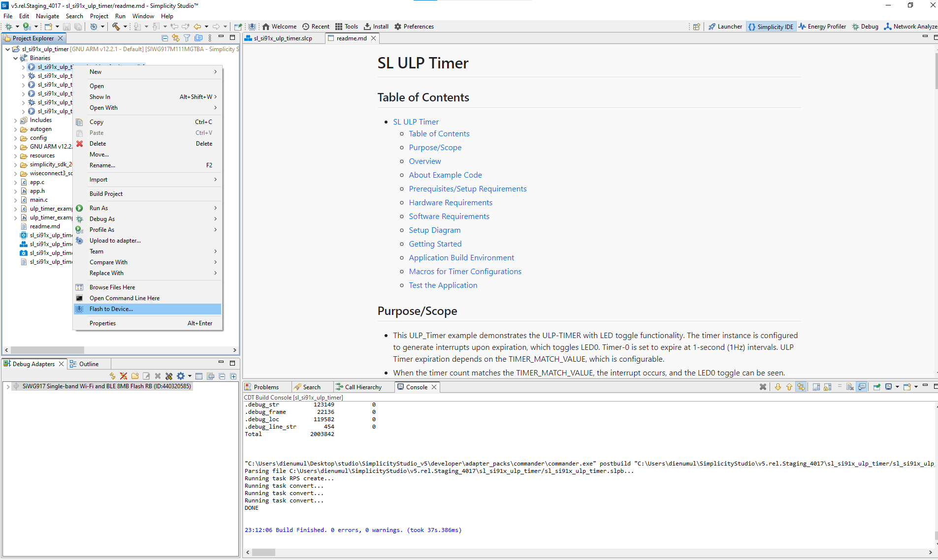Switch to the sl_si91x_ulp_timer.slcp tab

pos(283,38)
